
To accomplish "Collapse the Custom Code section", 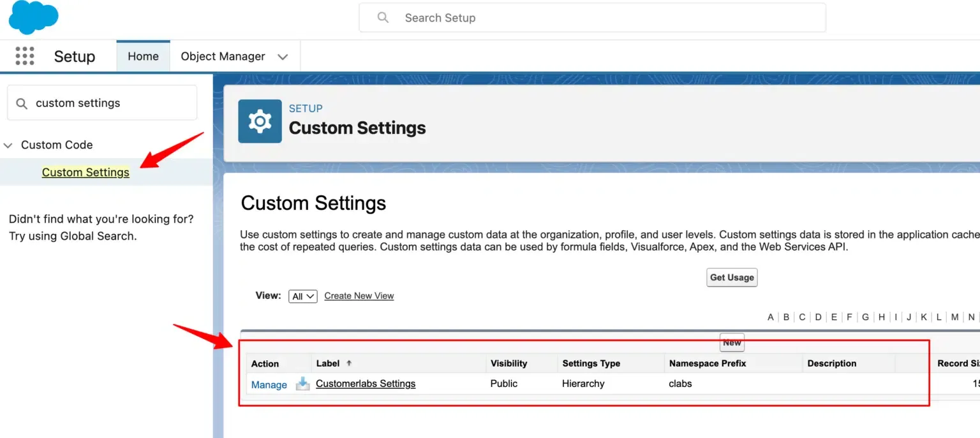I will pos(8,145).
